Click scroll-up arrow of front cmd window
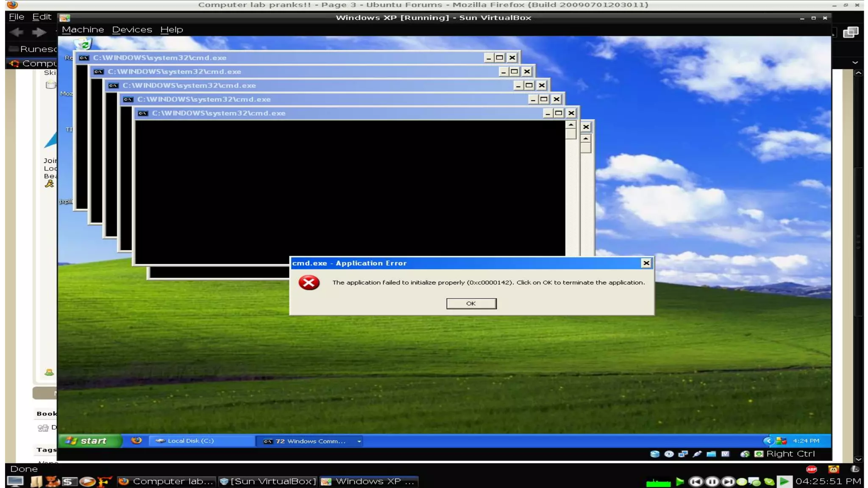868x488 pixels. point(571,125)
